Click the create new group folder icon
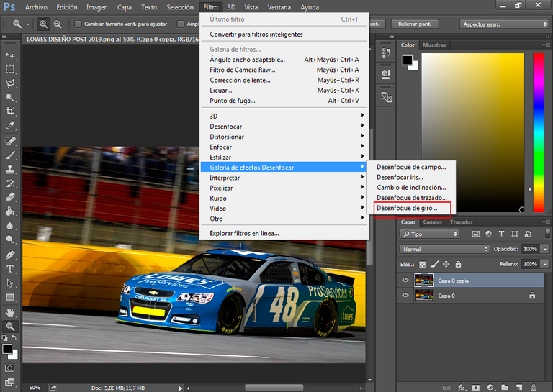The image size is (553, 392). (505, 388)
